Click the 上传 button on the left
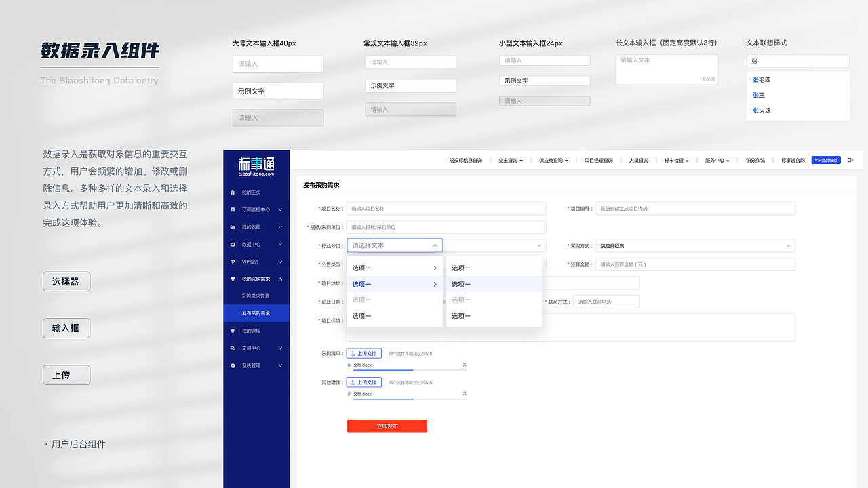The height and width of the screenshot is (488, 868). coord(66,375)
